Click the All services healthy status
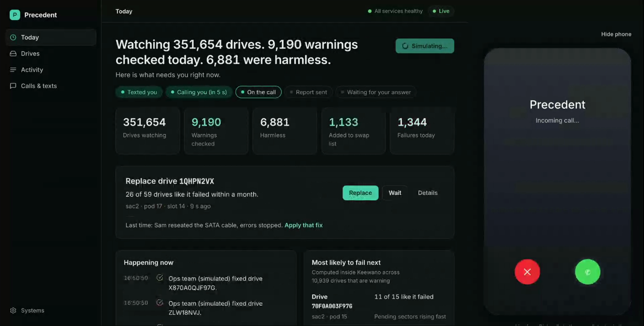This screenshot has width=644, height=326. point(395,11)
